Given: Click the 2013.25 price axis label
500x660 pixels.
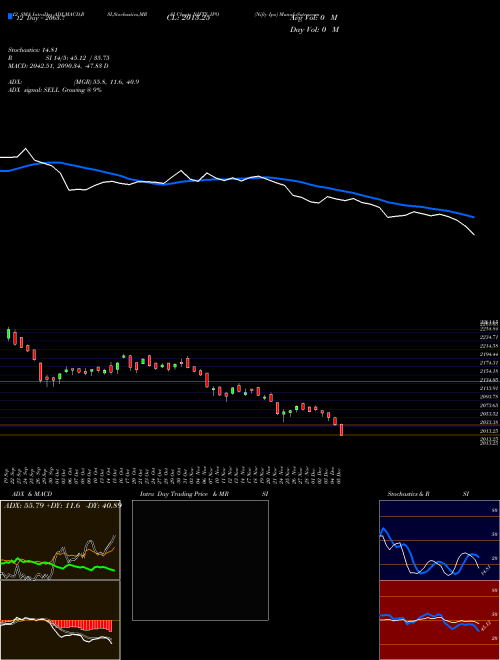Looking at the screenshot, I should [x=489, y=431].
